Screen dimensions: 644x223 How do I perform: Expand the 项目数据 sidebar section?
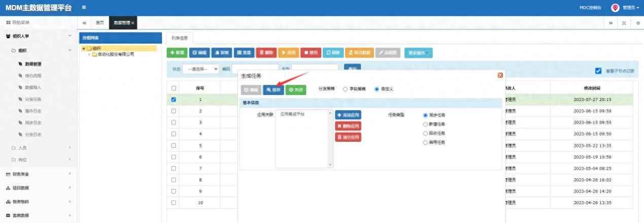[x=39, y=188]
